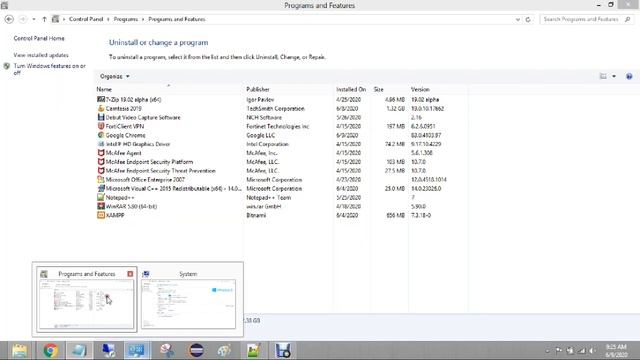Sort by the Size column header
Image resolution: width=640 pixels, height=360 pixels.
click(378, 89)
